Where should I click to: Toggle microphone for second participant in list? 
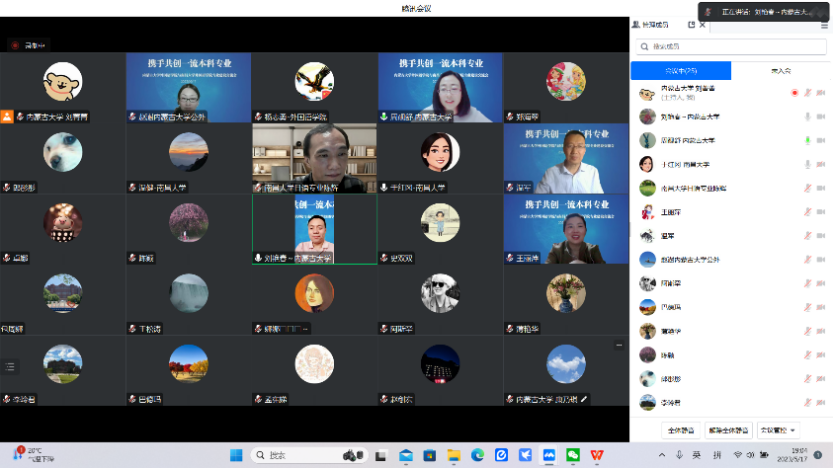pyautogui.click(x=807, y=117)
